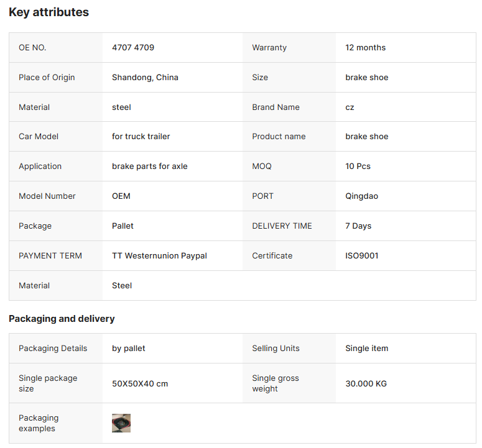Click the Model Number value OEM
482x448 pixels.
pos(121,196)
